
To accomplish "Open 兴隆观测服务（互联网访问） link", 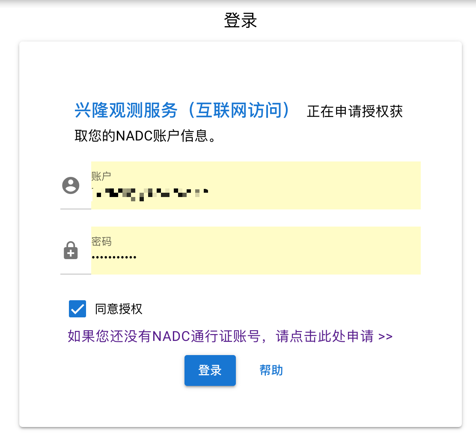I will 182,111.
